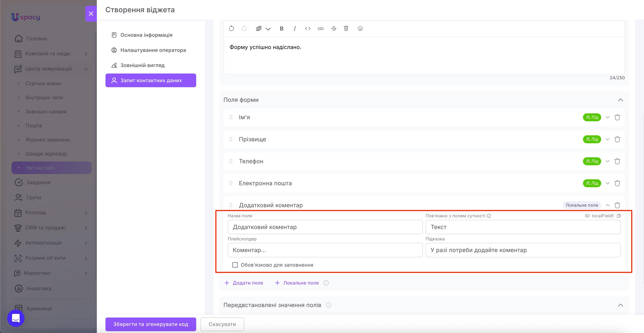644x333 pixels.
Task: Select Запит контактних даних section
Action: tap(151, 80)
